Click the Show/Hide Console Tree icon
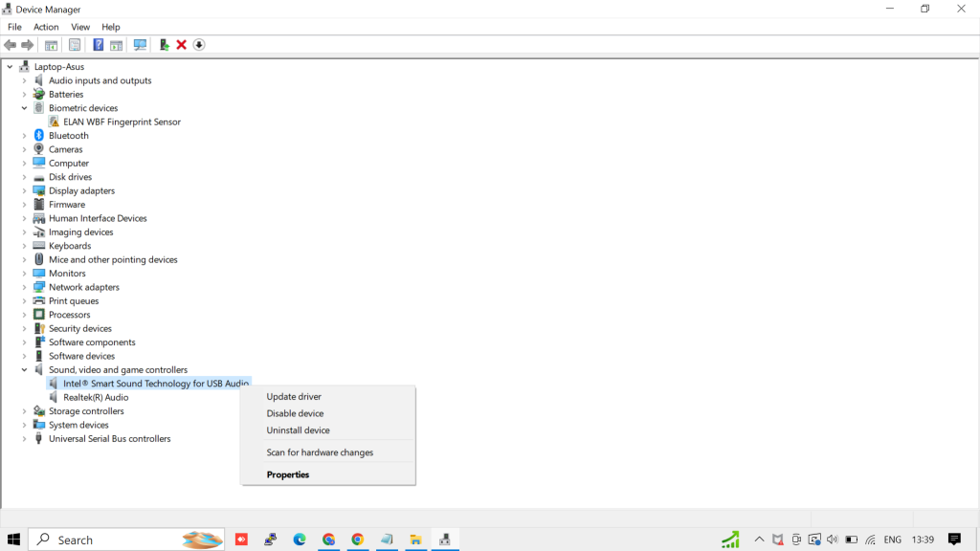This screenshot has width=980, height=551. tap(52, 45)
